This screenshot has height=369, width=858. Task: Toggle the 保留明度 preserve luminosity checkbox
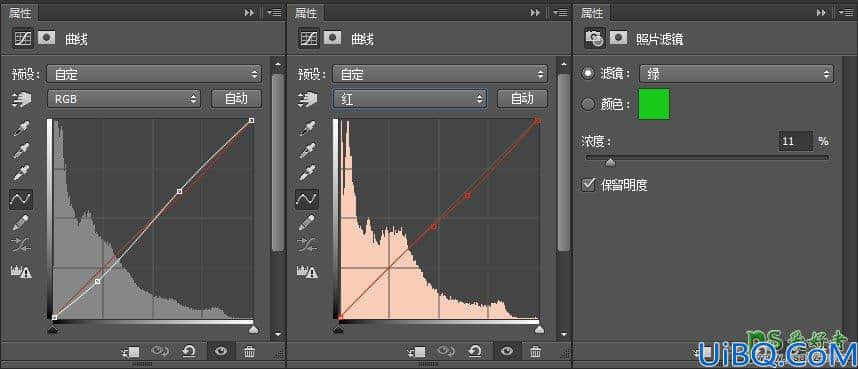588,184
